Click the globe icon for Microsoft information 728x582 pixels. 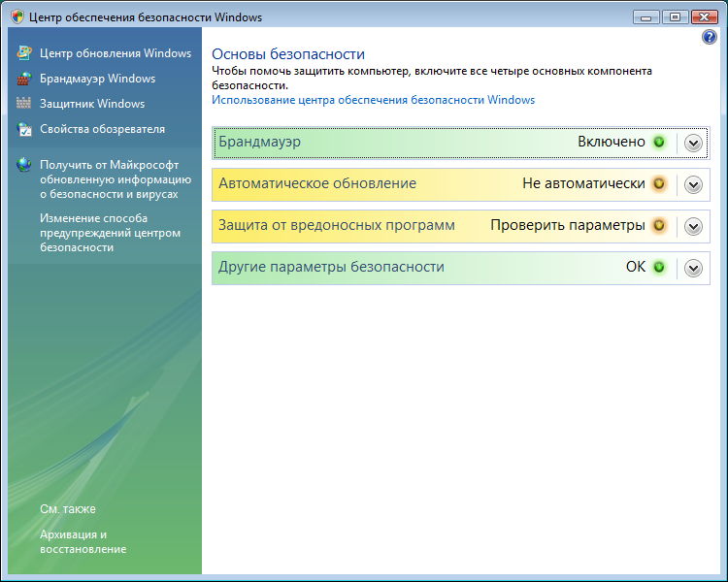click(x=24, y=165)
